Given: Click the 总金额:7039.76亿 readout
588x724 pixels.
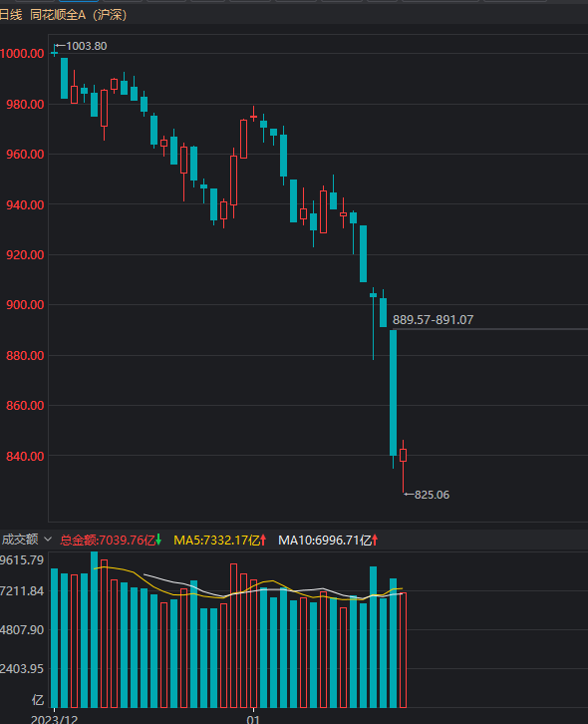Looking at the screenshot, I should pyautogui.click(x=108, y=540).
